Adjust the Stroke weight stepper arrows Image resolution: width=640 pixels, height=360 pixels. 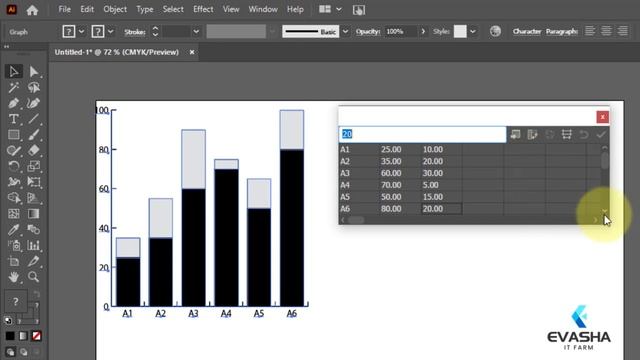[x=155, y=31]
